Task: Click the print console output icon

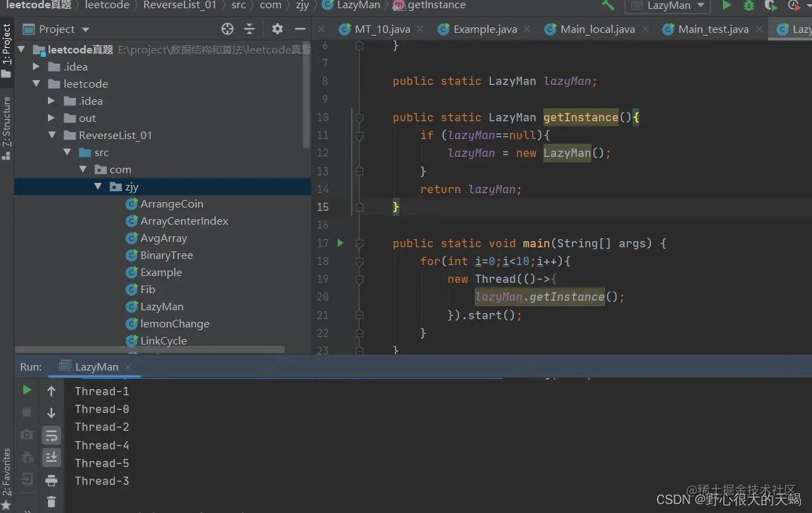Action: click(51, 480)
